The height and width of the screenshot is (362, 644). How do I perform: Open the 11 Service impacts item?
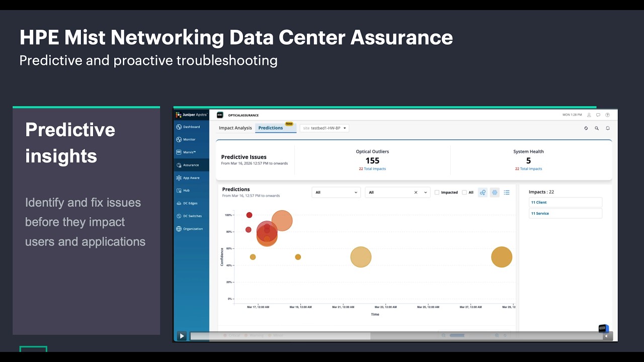point(566,213)
